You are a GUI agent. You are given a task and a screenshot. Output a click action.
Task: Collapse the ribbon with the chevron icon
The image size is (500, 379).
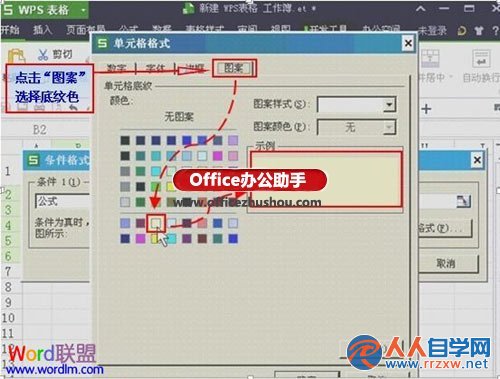coord(421,9)
